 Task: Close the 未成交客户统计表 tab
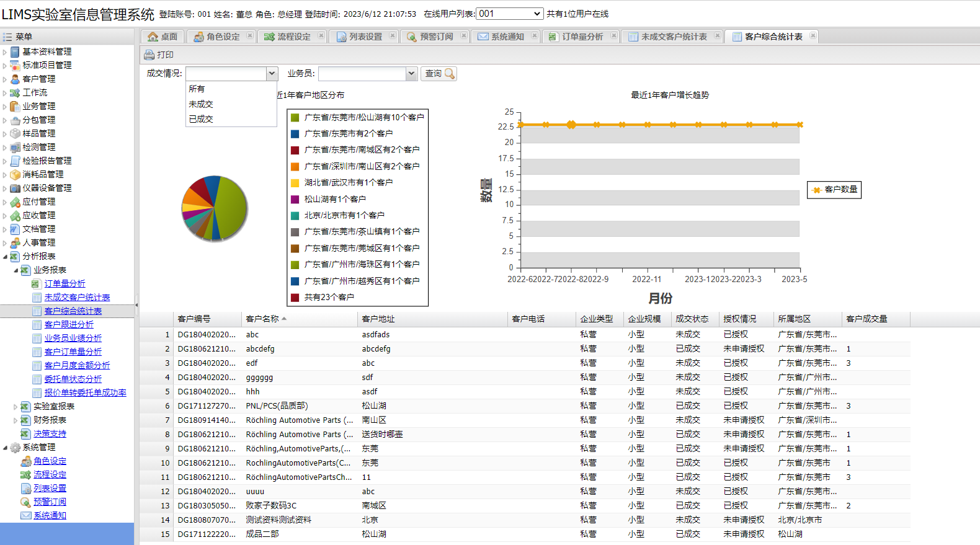[717, 36]
